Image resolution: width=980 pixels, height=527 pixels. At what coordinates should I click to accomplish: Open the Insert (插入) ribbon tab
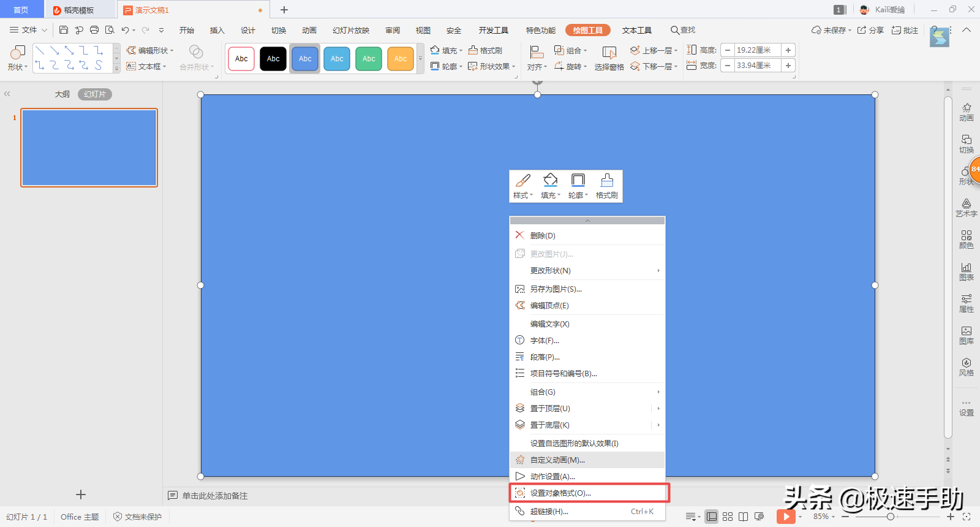coord(217,30)
